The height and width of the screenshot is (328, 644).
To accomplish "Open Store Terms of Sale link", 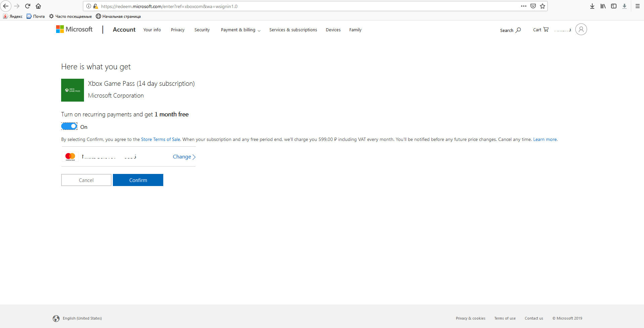I will [x=161, y=139].
